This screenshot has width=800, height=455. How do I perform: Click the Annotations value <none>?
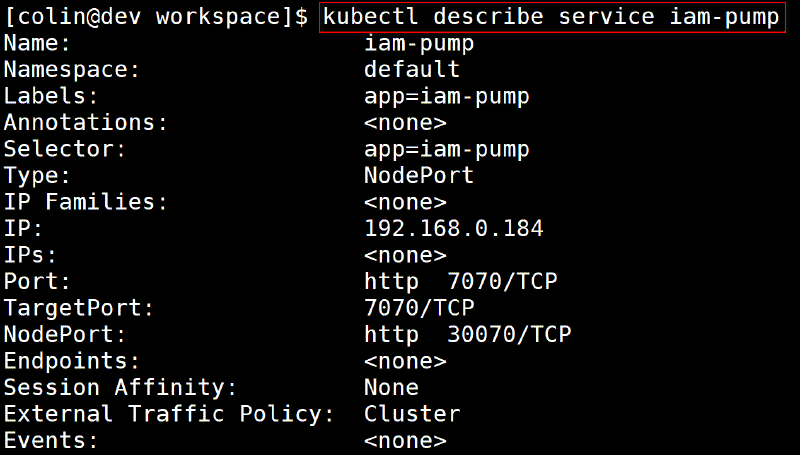click(404, 123)
